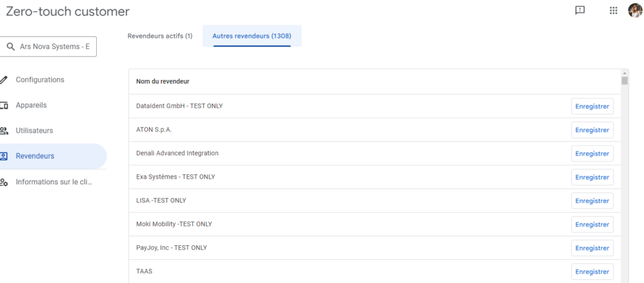Open the Google apps grid icon

[x=613, y=11]
